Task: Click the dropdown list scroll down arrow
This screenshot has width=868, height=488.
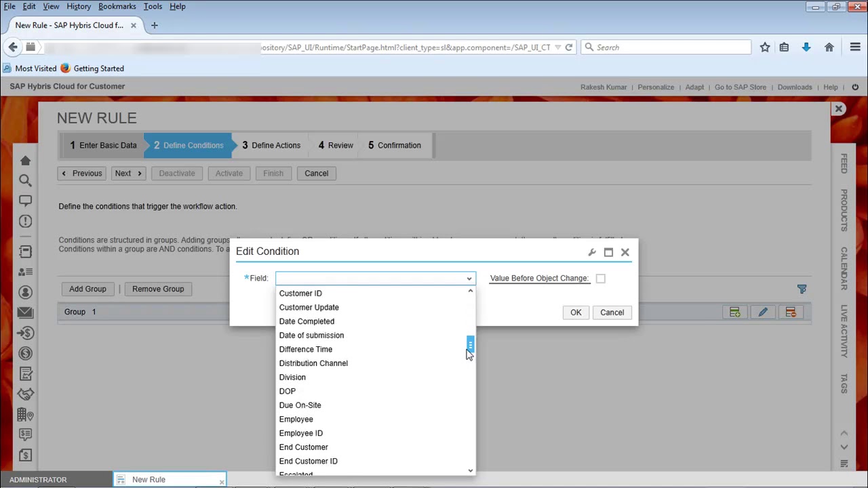Action: click(x=471, y=470)
